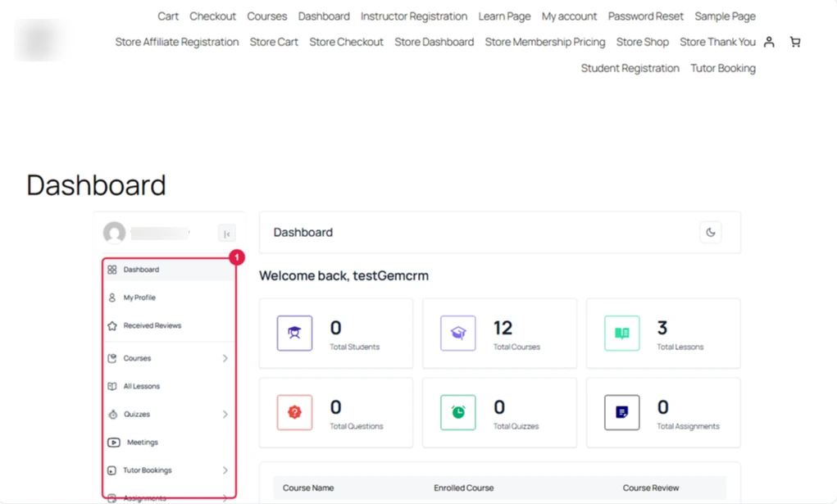Open the Store Shop link
Screen dimensions: 837x504
(x=642, y=42)
